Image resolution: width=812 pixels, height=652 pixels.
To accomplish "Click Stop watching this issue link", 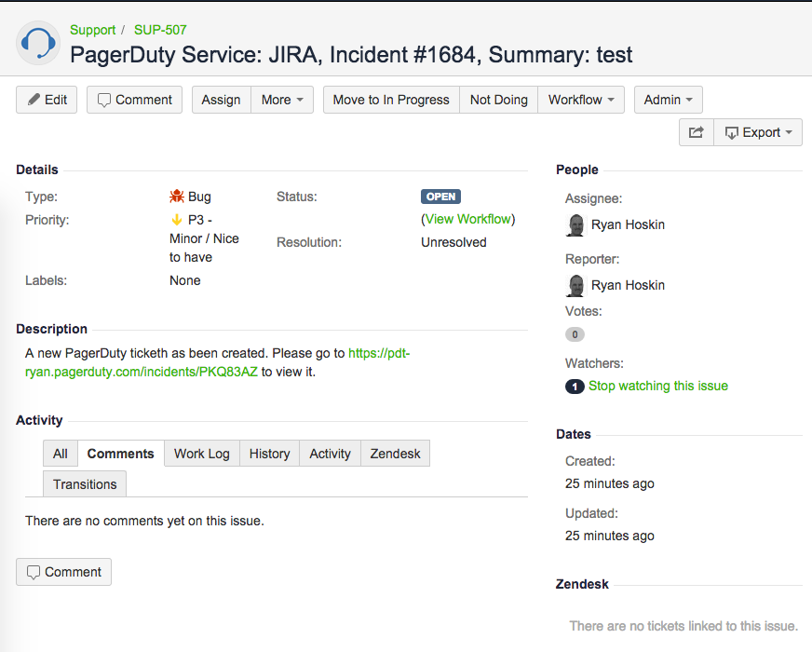I will coord(658,386).
